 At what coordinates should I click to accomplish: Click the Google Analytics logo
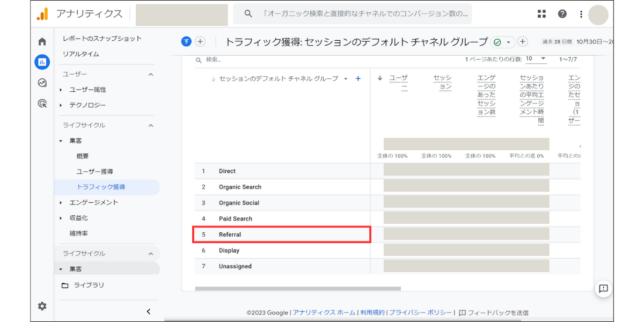pyautogui.click(x=42, y=14)
